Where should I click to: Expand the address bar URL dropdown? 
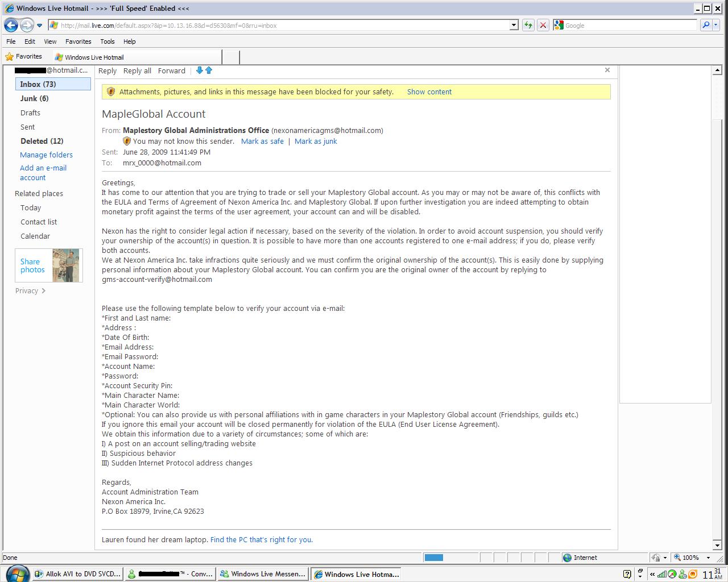514,25
